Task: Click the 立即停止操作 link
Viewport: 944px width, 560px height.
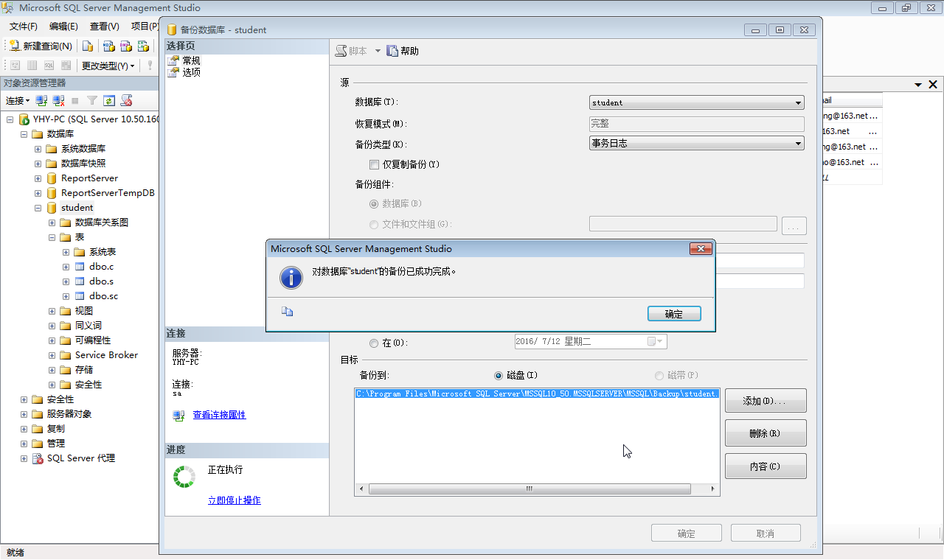Action: (234, 500)
